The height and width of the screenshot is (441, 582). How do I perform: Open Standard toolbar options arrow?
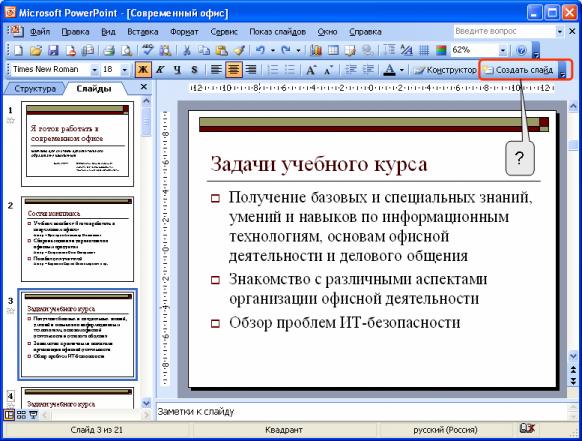(x=536, y=50)
